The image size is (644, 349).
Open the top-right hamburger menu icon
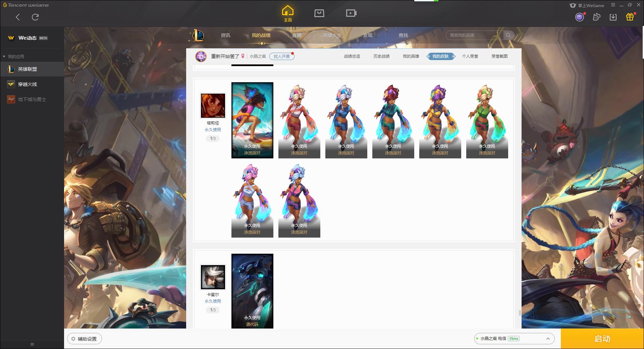pos(613,5)
